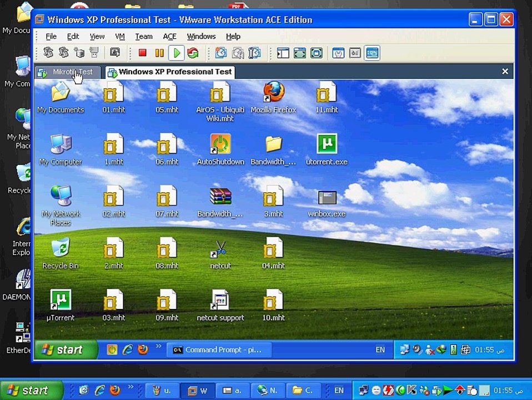Image resolution: width=532 pixels, height=400 pixels.
Task: Click the green Power On play button
Action: 177,53
